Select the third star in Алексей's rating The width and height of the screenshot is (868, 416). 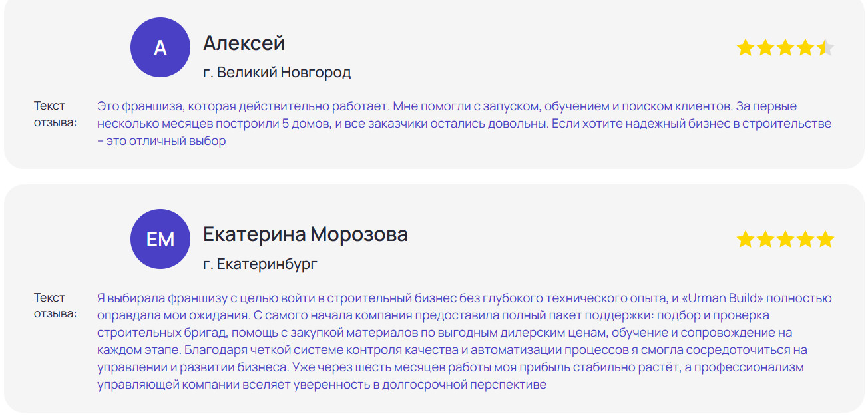785,48
